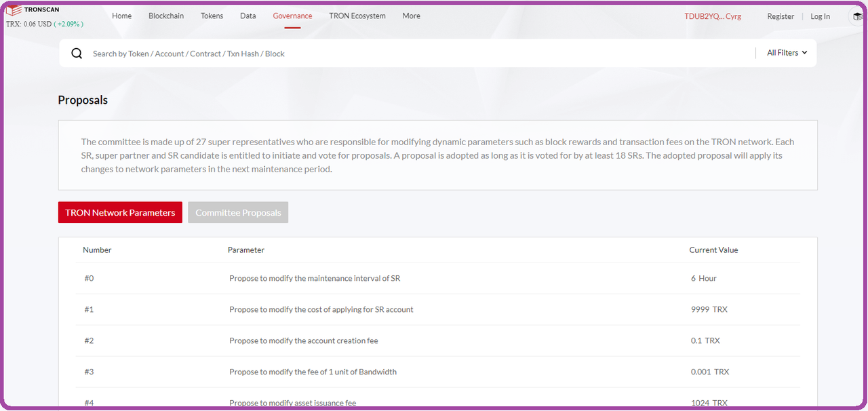Click the TRONSCAN logo

[32, 9]
